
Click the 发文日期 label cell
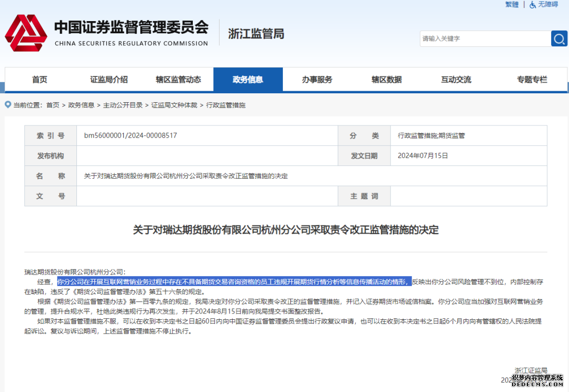[x=364, y=156]
